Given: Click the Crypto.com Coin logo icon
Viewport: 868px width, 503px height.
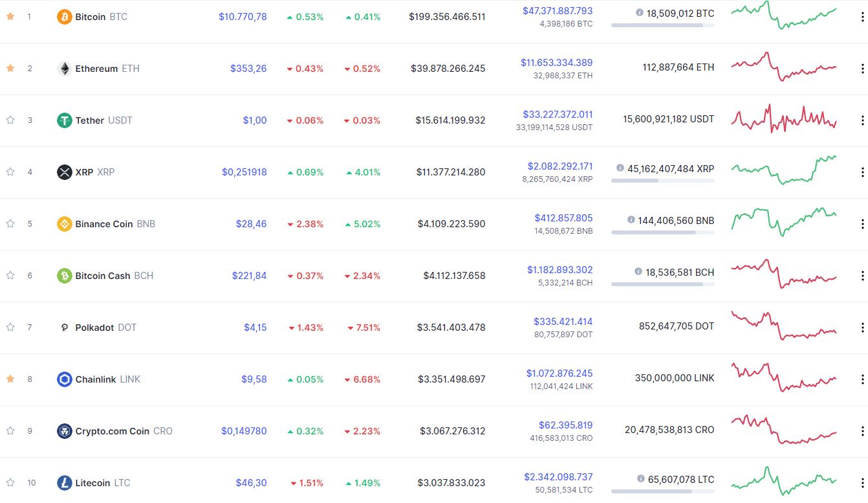Looking at the screenshot, I should [x=64, y=431].
